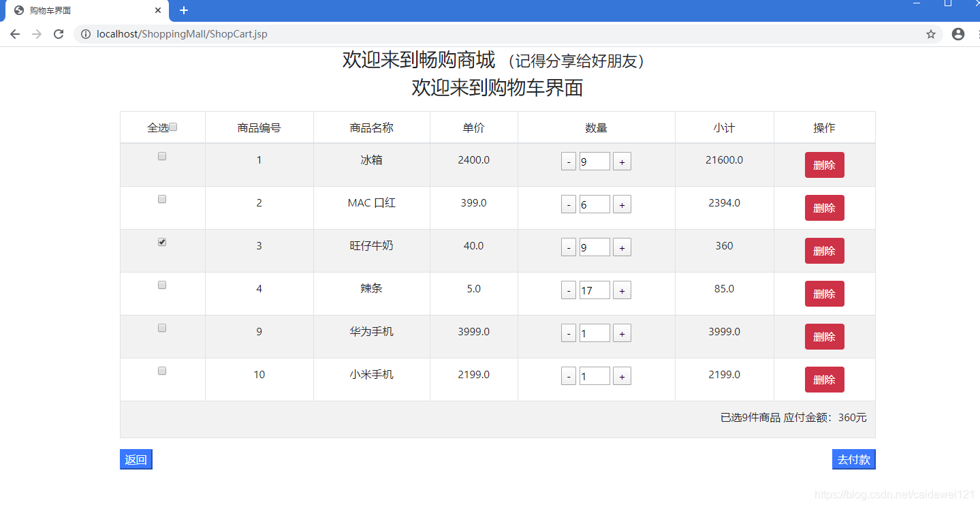Click the 旺仔牛奶 quantity input field
Image resolution: width=980 pixels, height=507 pixels.
tap(595, 247)
